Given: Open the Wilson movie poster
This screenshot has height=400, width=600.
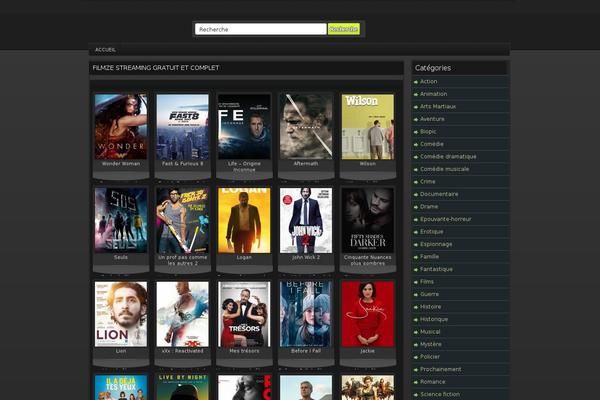Looking at the screenshot, I should click(x=367, y=127).
